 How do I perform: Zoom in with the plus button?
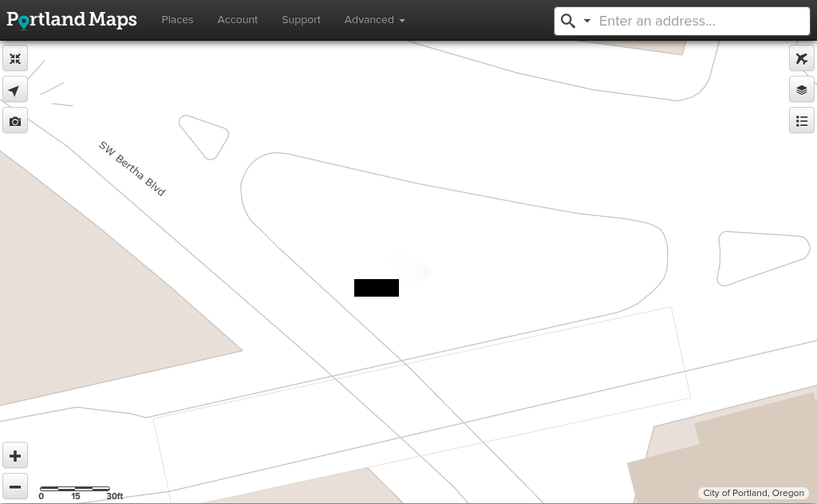coord(15,456)
